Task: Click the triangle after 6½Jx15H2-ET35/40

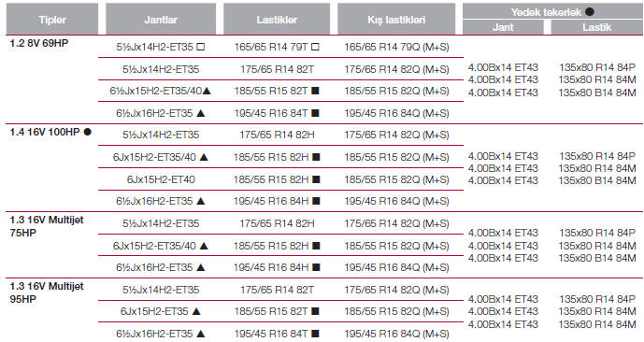Action: pos(207,91)
